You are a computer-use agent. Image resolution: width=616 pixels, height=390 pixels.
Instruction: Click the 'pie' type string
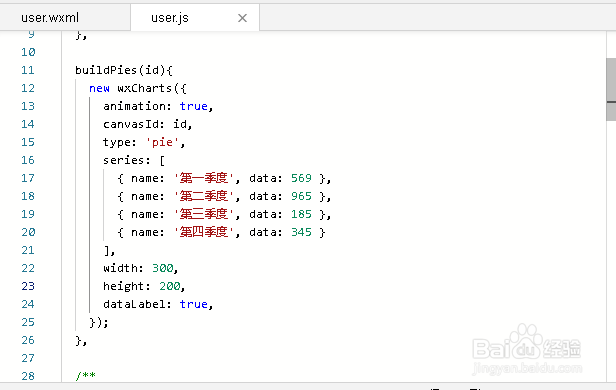(x=162, y=142)
